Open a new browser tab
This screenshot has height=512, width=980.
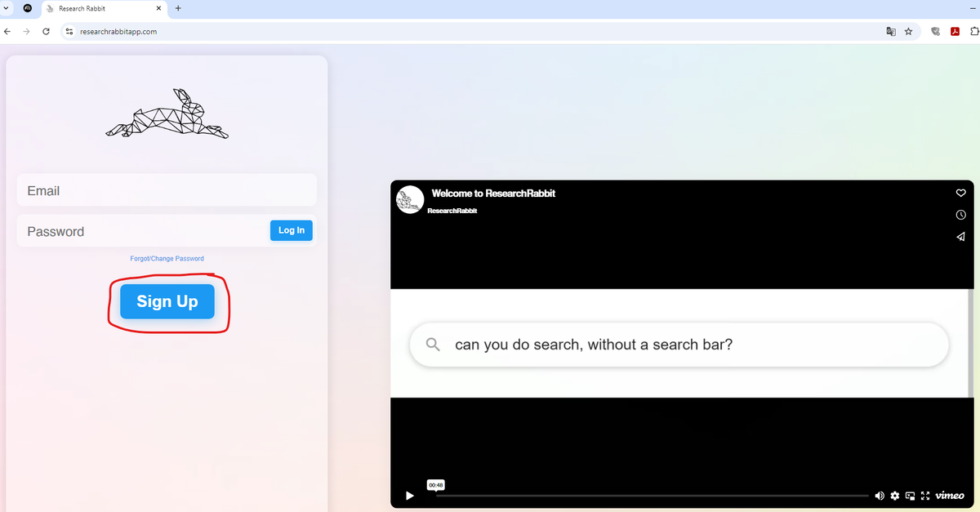(178, 8)
